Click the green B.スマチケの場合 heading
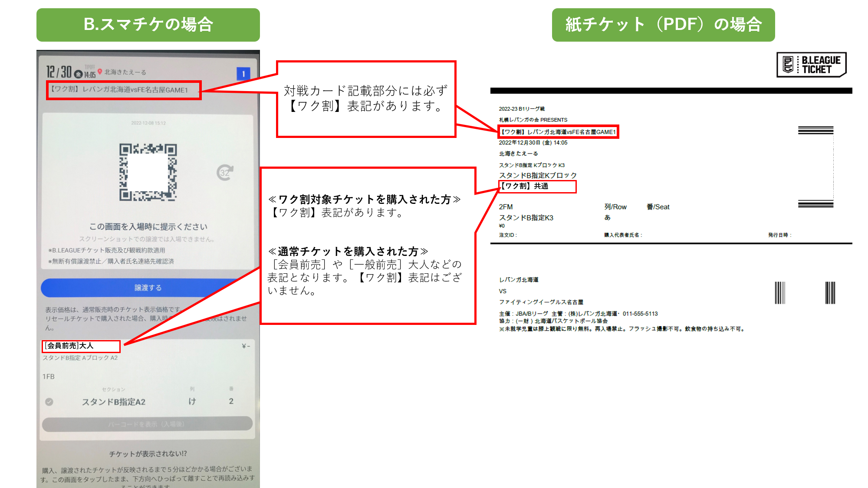Viewport: 868px width, 488px height. tap(148, 25)
